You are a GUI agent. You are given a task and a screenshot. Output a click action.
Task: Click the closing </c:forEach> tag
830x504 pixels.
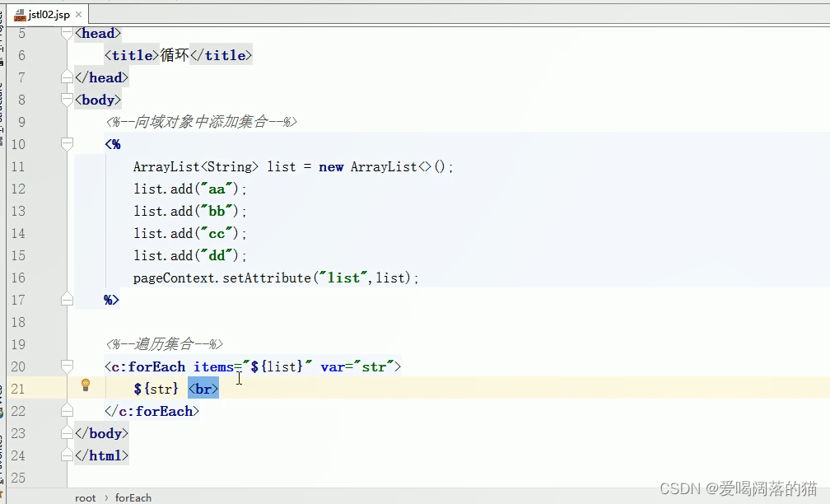(x=152, y=412)
